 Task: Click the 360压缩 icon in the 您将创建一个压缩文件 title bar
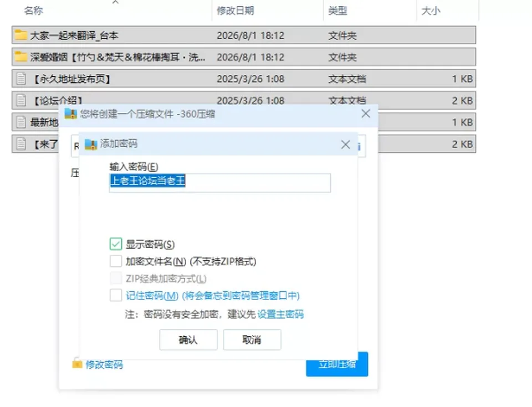point(70,114)
